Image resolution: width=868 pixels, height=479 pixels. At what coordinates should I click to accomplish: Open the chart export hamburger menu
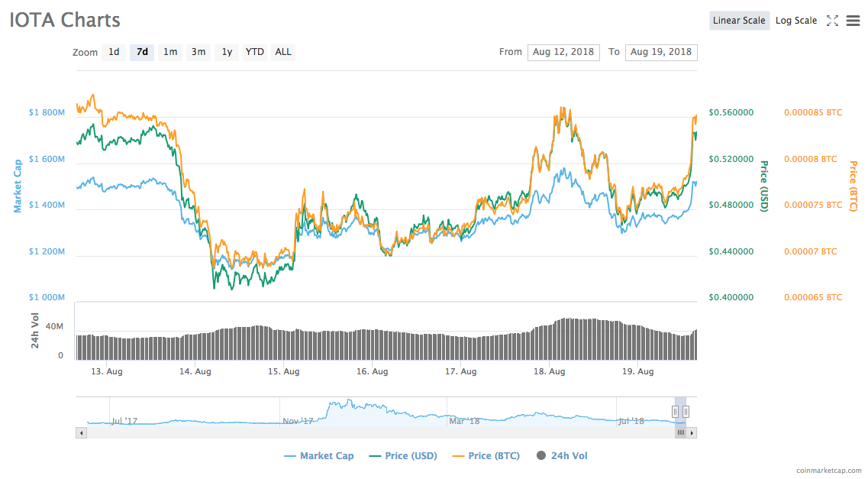(853, 21)
